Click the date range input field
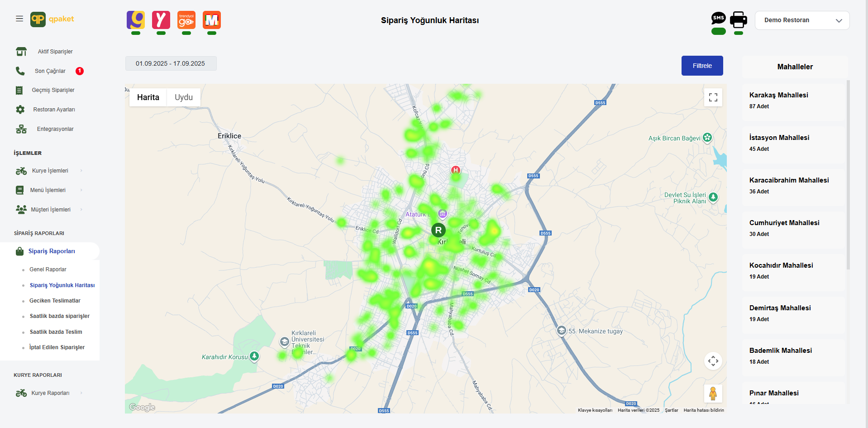Image resolution: width=868 pixels, height=428 pixels. pos(171,63)
